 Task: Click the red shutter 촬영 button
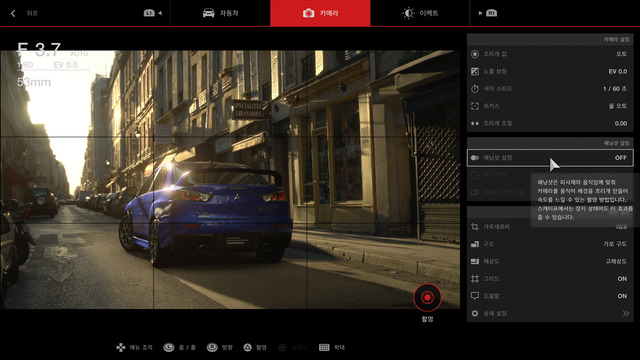pos(427,297)
